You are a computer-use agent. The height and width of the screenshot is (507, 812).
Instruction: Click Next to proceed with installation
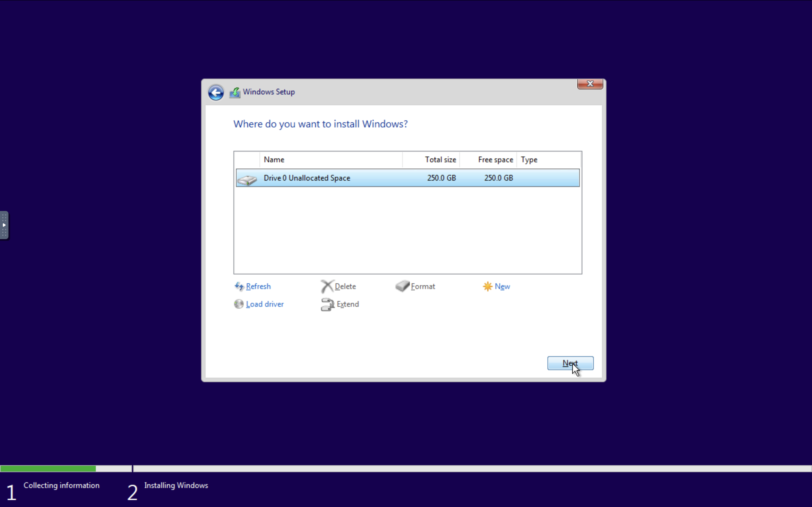tap(571, 363)
